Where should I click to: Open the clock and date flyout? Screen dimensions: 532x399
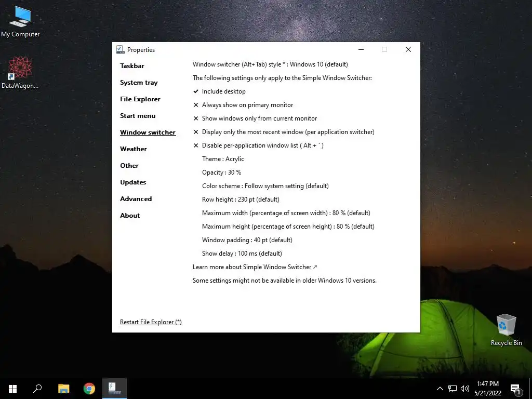[x=488, y=389]
